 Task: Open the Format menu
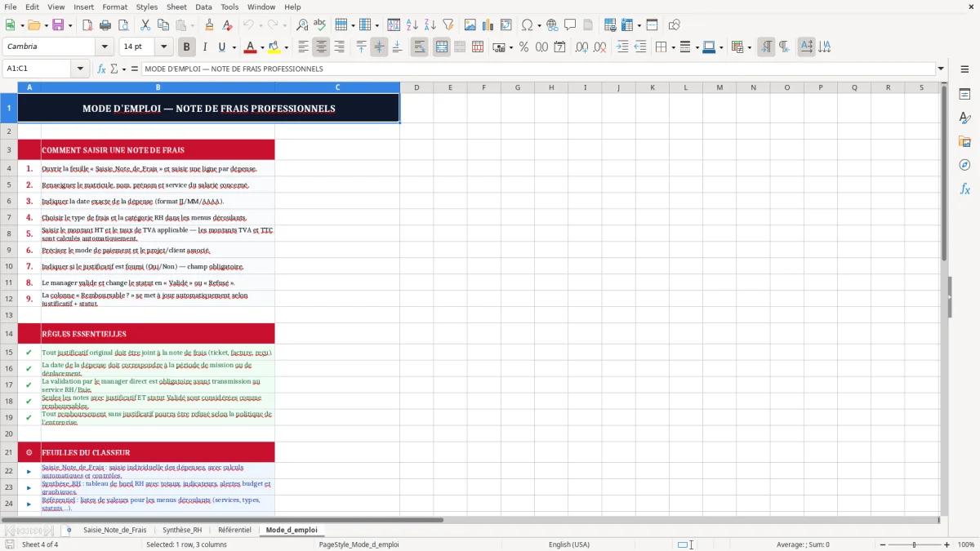point(115,7)
